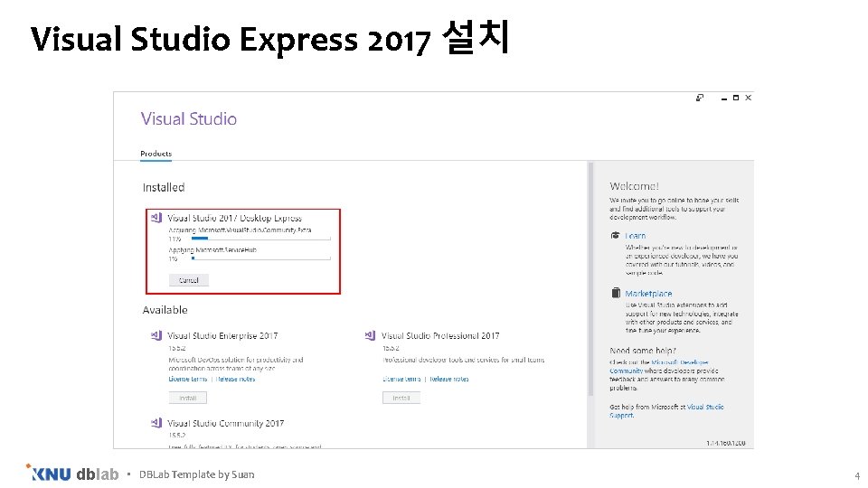
Task: Open the Microsoft Developer Community link
Action: [659, 366]
